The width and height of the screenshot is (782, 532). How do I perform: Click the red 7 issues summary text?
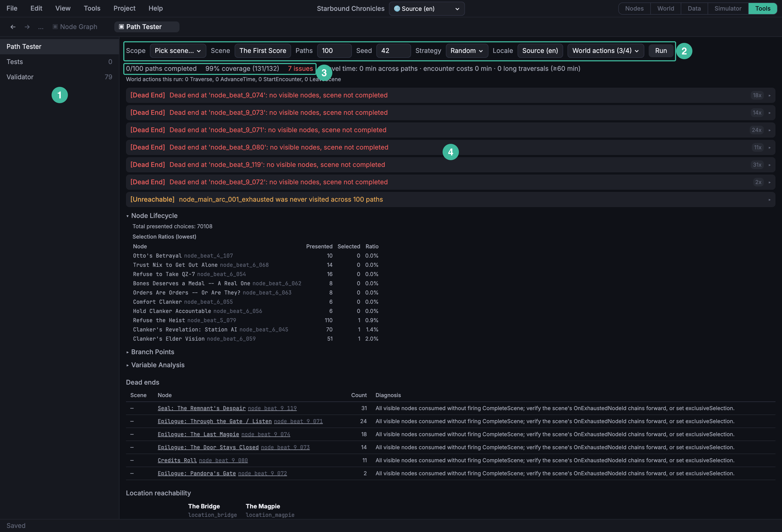(301, 69)
